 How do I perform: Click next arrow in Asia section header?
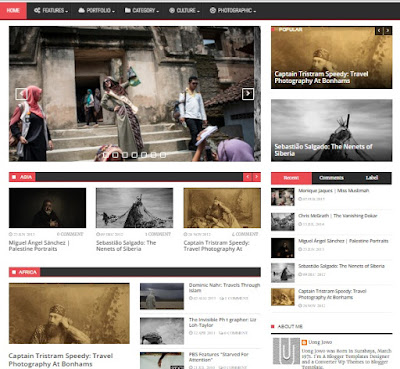pos(256,177)
